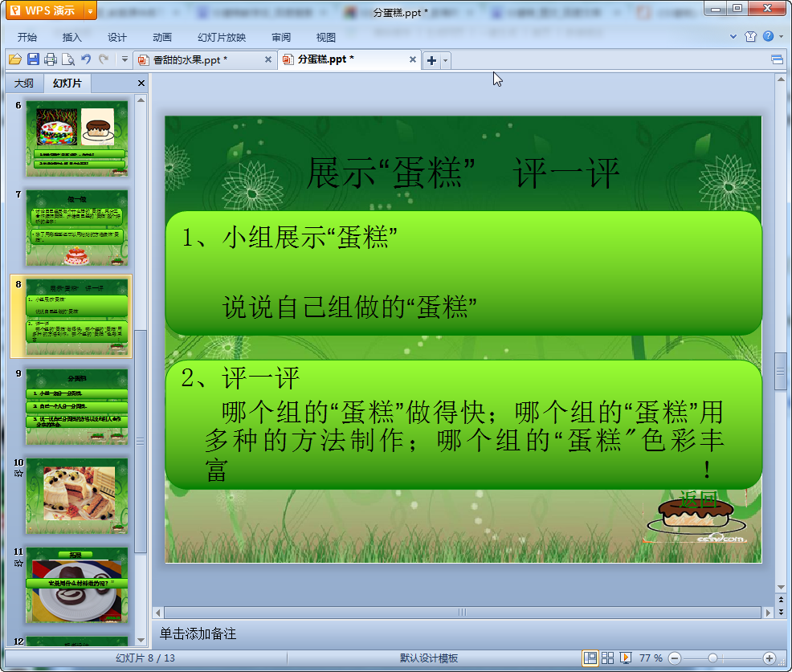Switch to normal view icon
The height and width of the screenshot is (672, 792).
pyautogui.click(x=590, y=658)
